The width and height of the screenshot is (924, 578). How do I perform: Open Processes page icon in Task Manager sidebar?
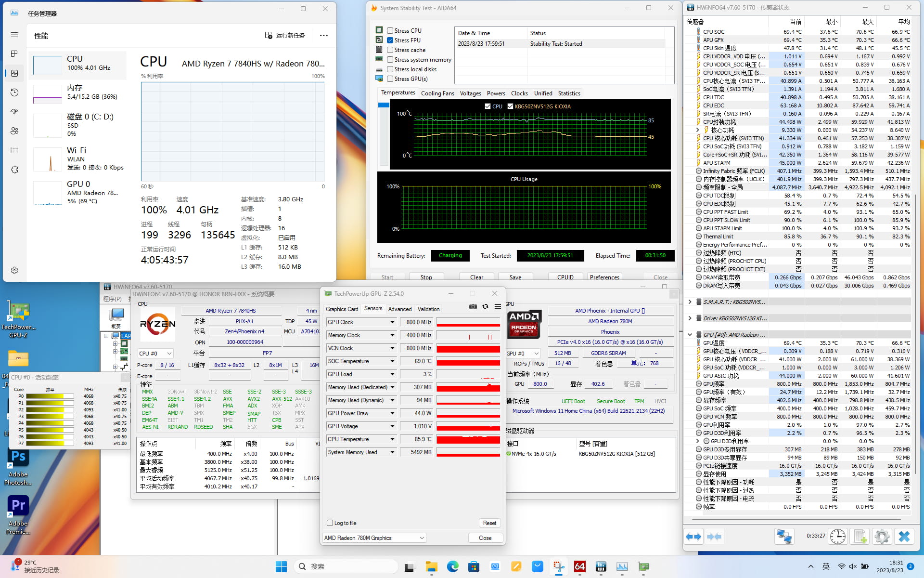[x=14, y=53]
